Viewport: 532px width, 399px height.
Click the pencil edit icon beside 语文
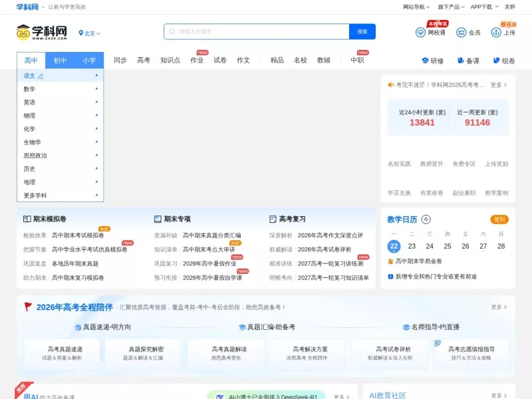[x=41, y=76]
